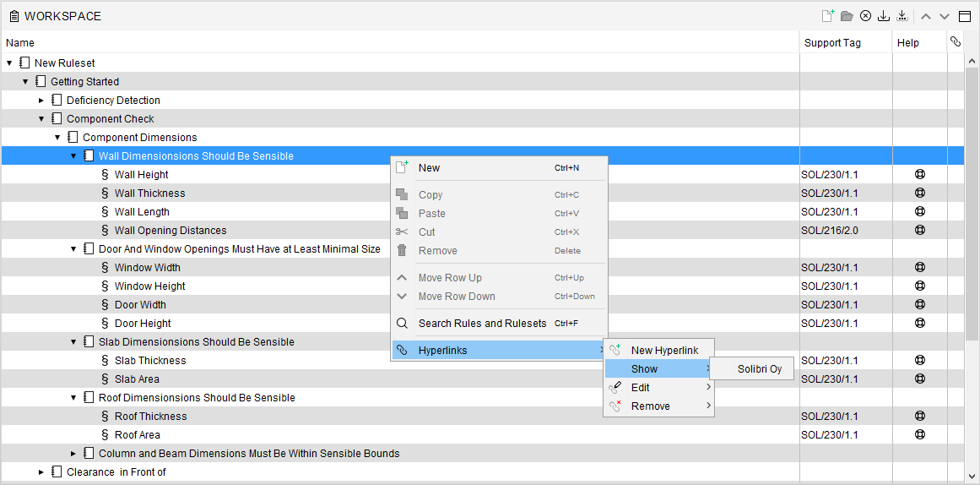This screenshot has width=980, height=485.
Task: Collapse Slab Dimensionsions Should Be Sensible
Action: coord(73,341)
